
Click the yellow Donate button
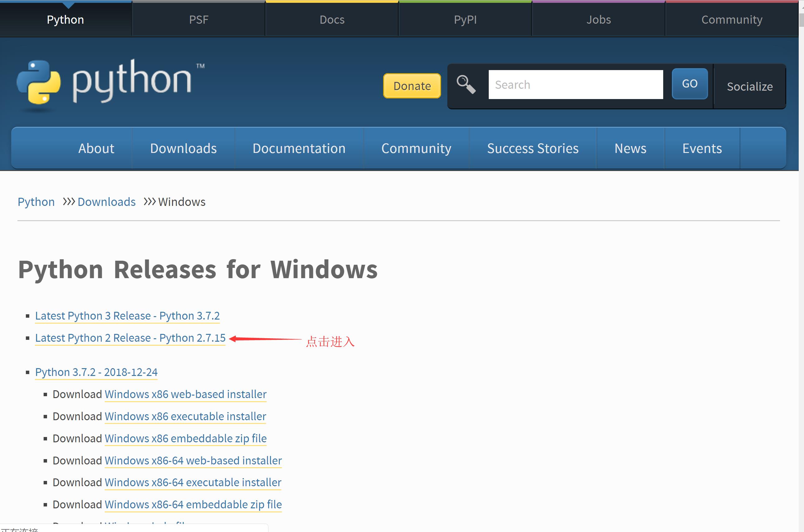[x=412, y=86]
